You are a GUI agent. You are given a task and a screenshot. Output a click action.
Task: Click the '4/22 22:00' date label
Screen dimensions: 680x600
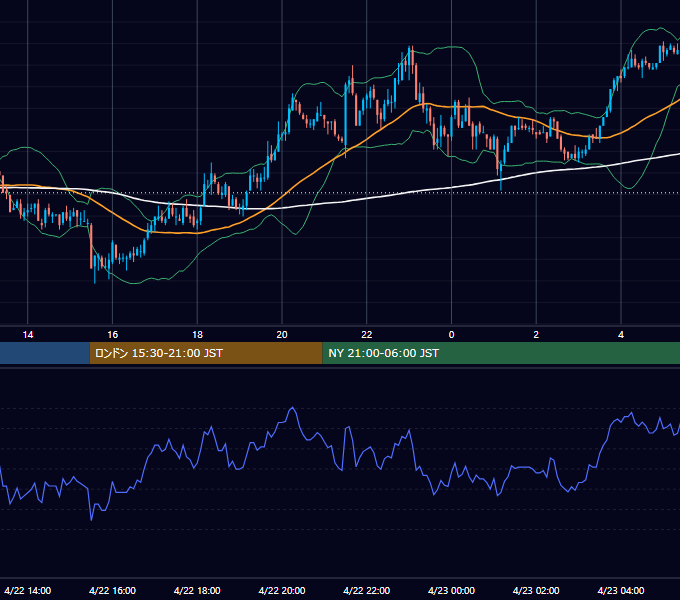(367, 590)
